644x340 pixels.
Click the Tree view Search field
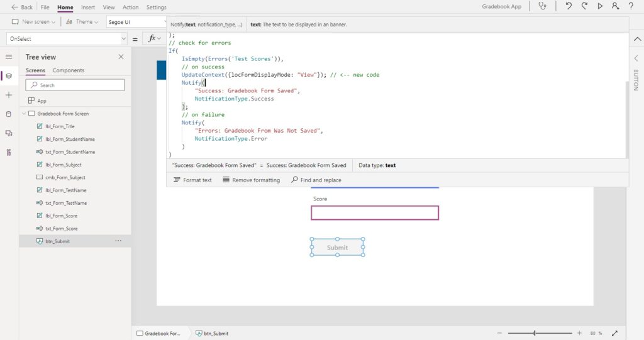point(75,85)
